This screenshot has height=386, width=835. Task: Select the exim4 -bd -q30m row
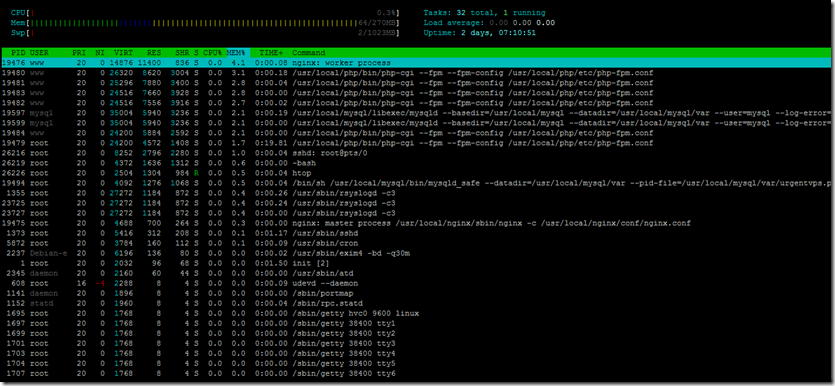point(416,253)
